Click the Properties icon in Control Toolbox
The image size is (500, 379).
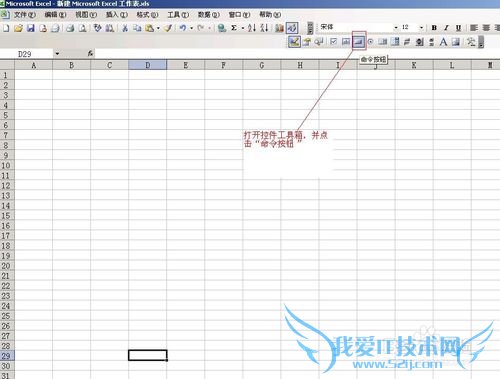307,42
